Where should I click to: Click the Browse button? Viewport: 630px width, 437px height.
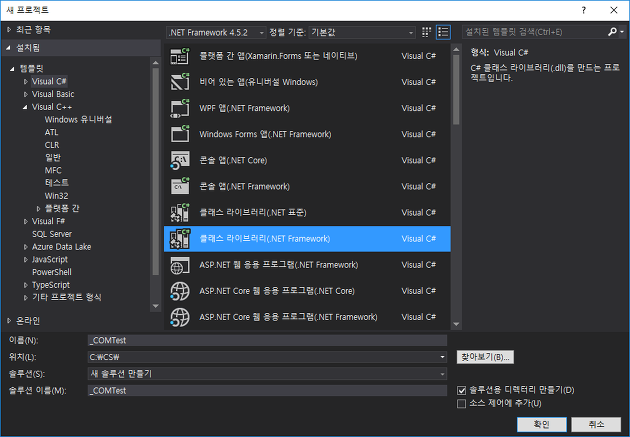(485, 357)
